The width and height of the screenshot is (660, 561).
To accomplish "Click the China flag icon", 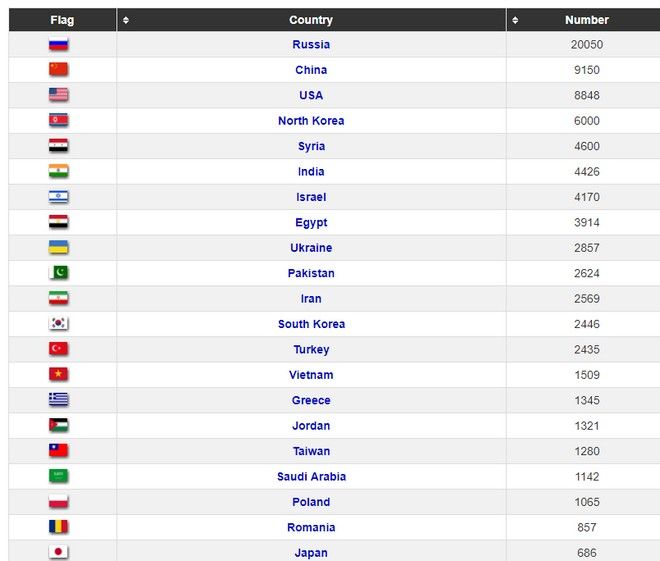I will (59, 70).
